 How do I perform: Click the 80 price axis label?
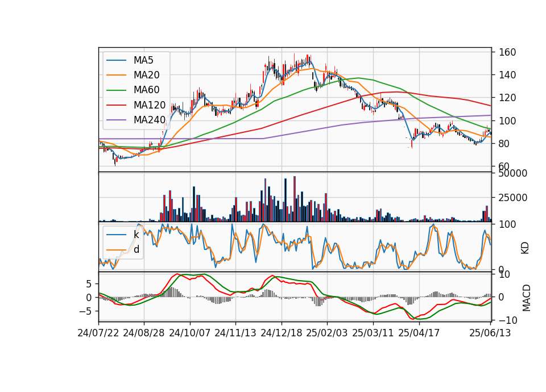pos(504,143)
